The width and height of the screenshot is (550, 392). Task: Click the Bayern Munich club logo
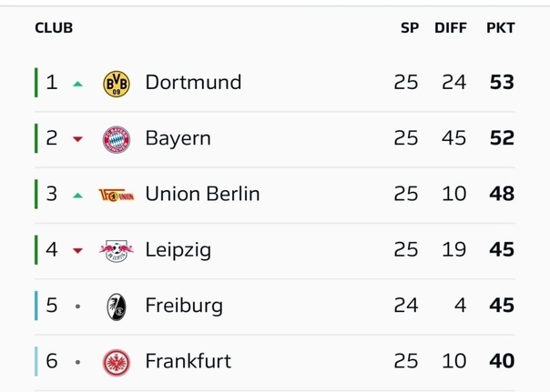click(117, 138)
